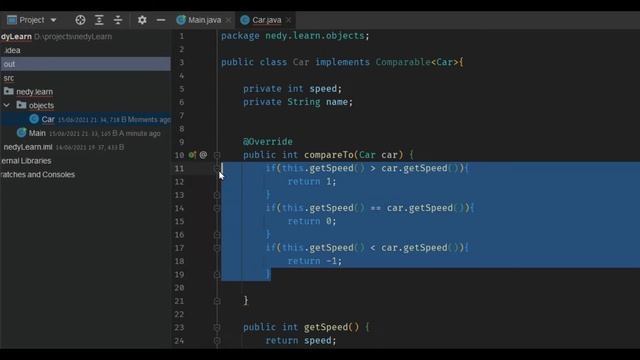The height and width of the screenshot is (360, 640).
Task: Click 'return 1;' on line 12
Action: tap(312, 182)
